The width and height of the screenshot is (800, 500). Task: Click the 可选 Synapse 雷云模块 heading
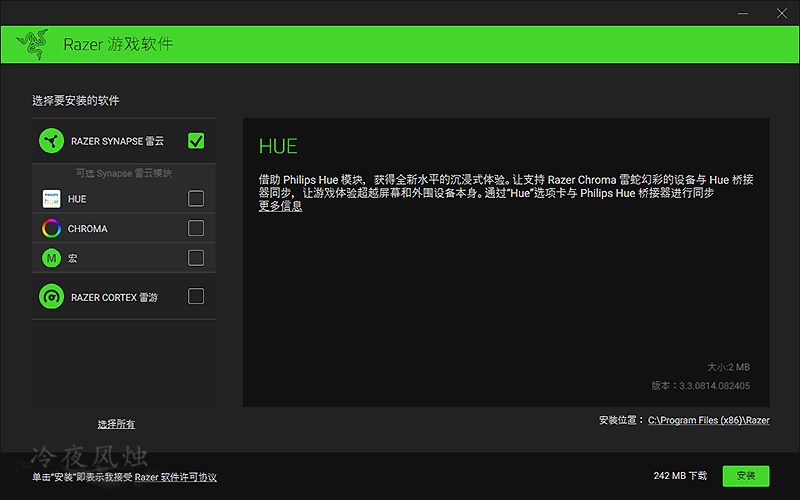[x=124, y=173]
